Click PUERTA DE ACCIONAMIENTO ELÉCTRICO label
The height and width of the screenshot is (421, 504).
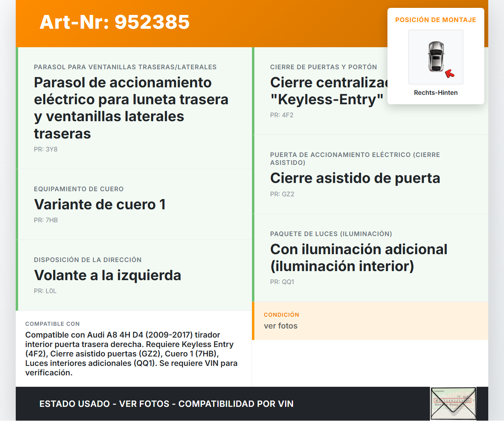(355, 159)
